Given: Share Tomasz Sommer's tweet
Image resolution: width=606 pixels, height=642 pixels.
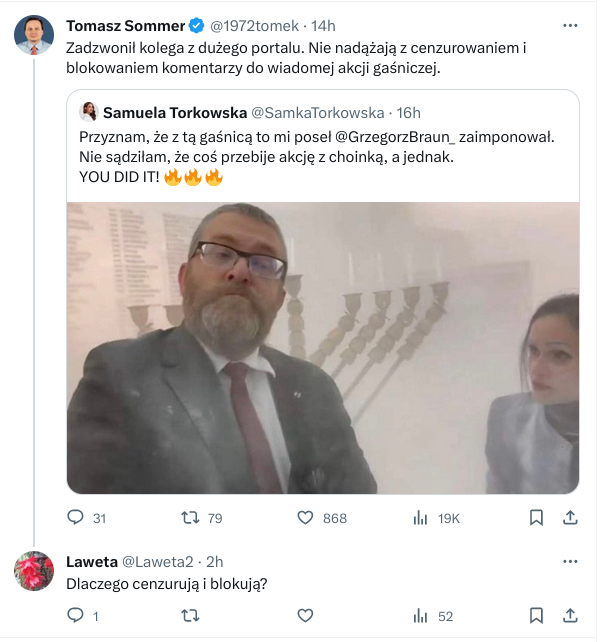Looking at the screenshot, I should tap(570, 518).
